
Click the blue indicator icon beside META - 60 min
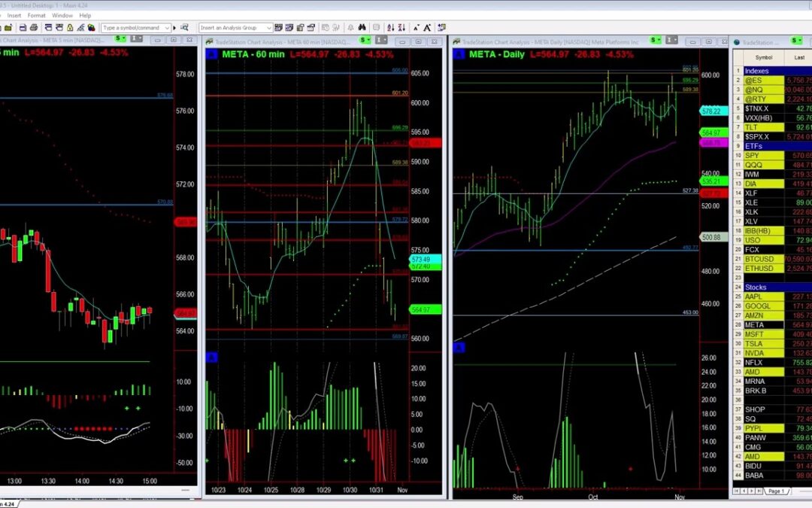[213, 53]
